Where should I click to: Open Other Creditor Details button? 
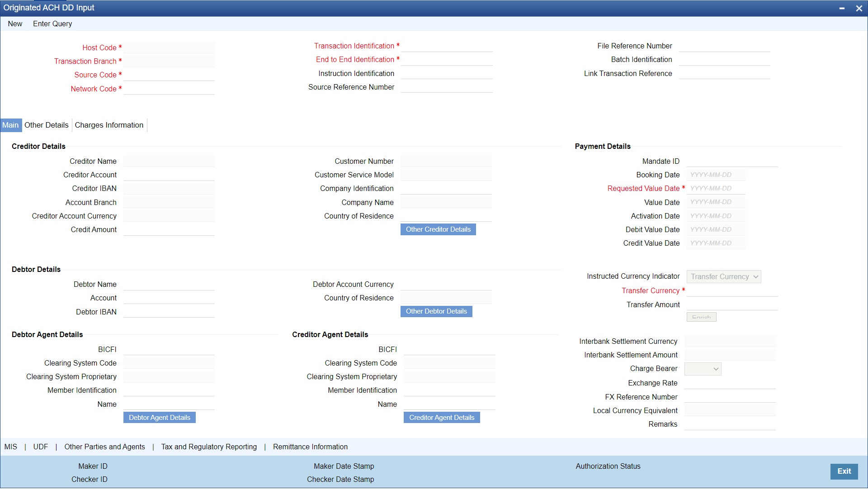click(x=438, y=229)
